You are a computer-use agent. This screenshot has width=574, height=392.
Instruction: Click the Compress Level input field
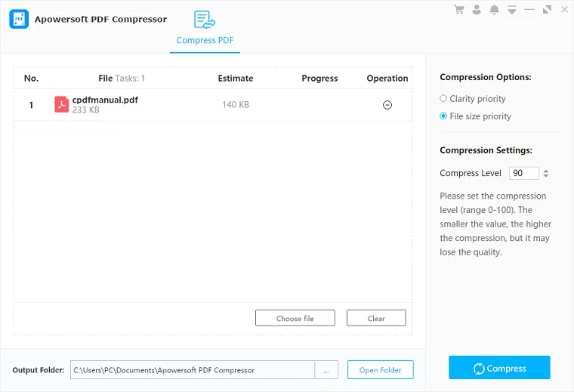coord(523,173)
